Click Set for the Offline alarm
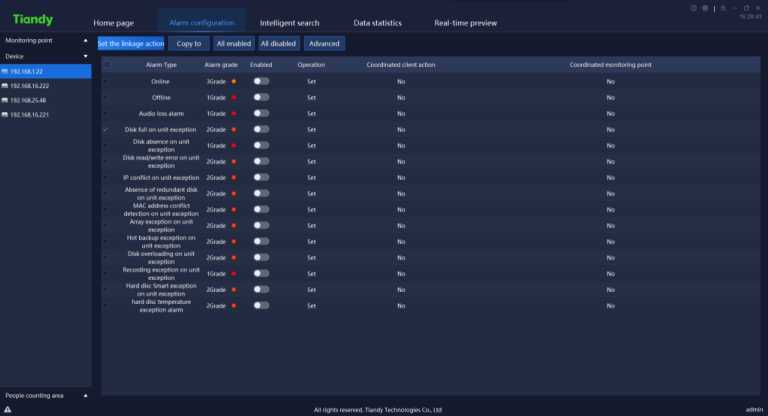The height and width of the screenshot is (416, 768). pyautogui.click(x=311, y=97)
